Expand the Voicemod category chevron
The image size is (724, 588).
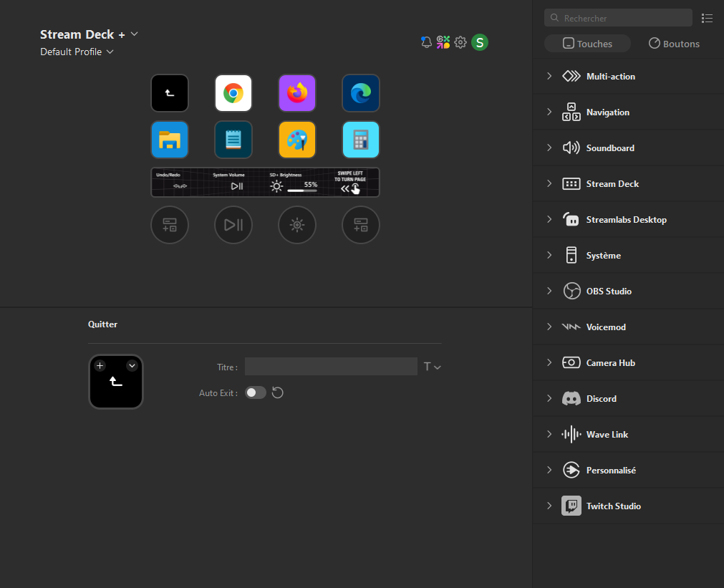(549, 327)
